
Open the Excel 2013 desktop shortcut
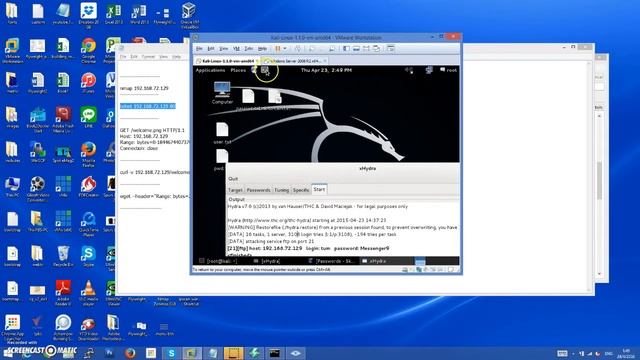(114, 14)
